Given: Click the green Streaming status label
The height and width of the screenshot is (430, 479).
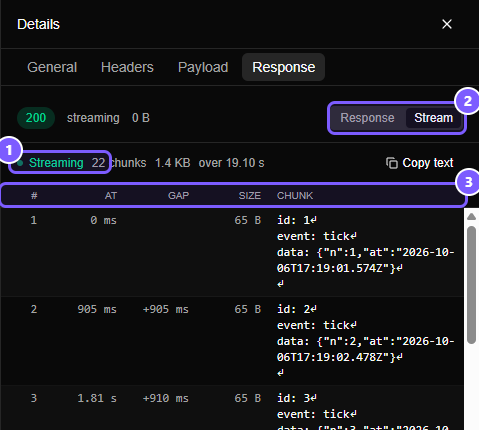Looking at the screenshot, I should click(56, 163).
